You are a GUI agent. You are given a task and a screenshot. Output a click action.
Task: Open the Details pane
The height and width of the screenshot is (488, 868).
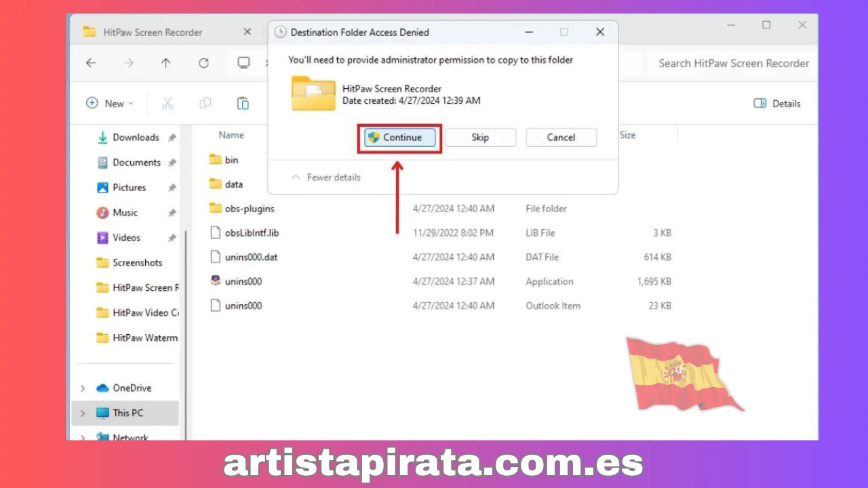coord(777,104)
